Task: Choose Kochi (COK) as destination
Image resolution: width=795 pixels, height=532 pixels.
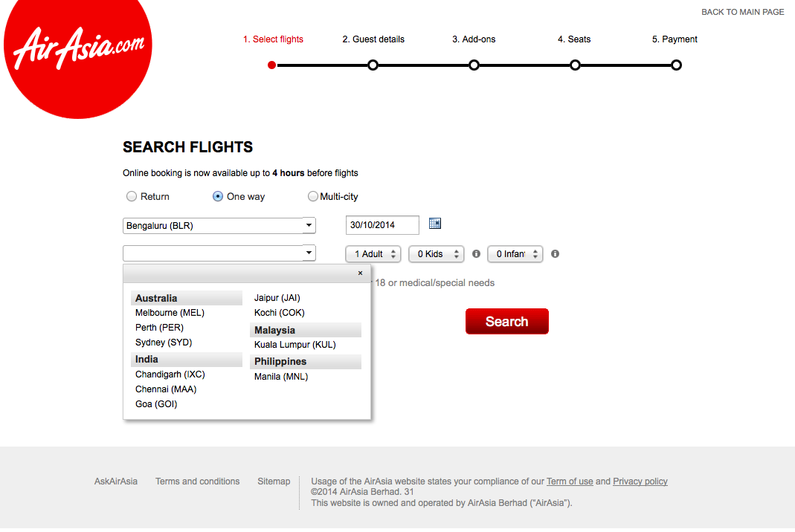Action: (x=280, y=313)
